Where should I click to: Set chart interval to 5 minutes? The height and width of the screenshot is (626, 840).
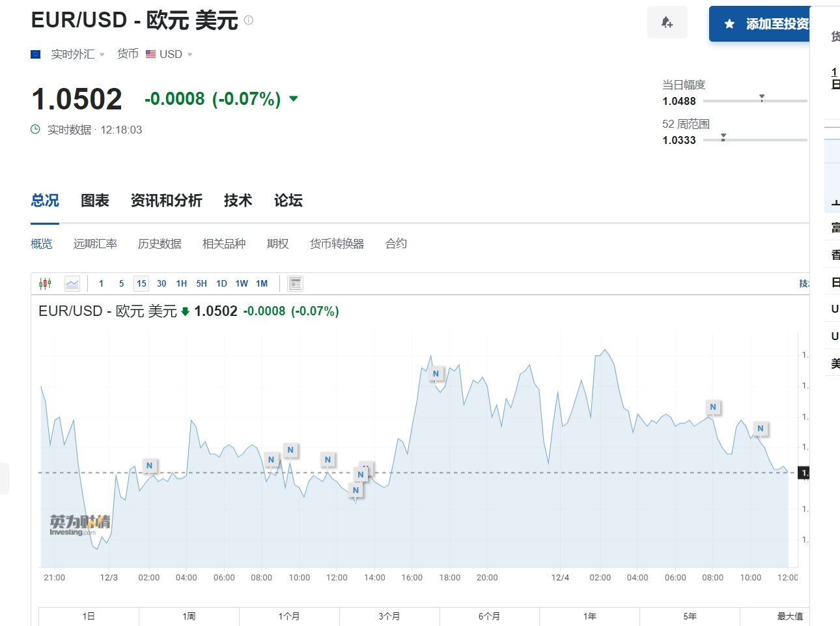[x=121, y=283]
